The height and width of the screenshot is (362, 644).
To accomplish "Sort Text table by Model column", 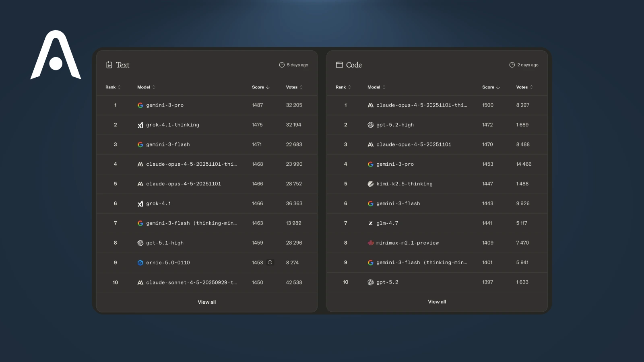I will pos(146,87).
